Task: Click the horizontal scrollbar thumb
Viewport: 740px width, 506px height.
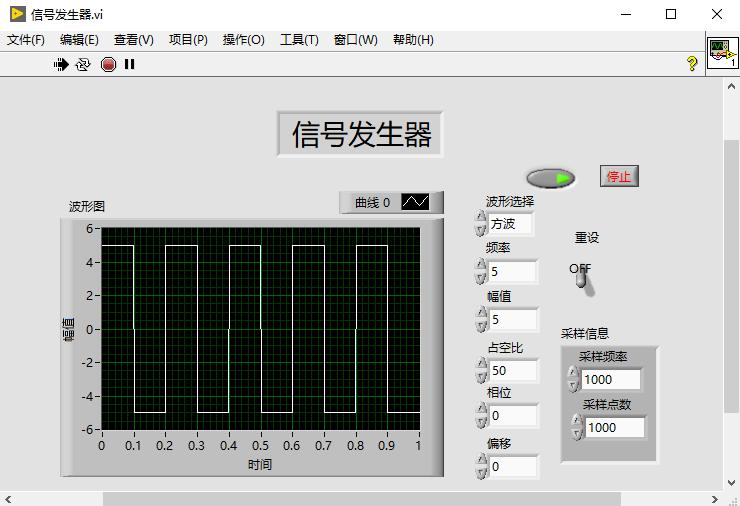Action: tap(362, 499)
